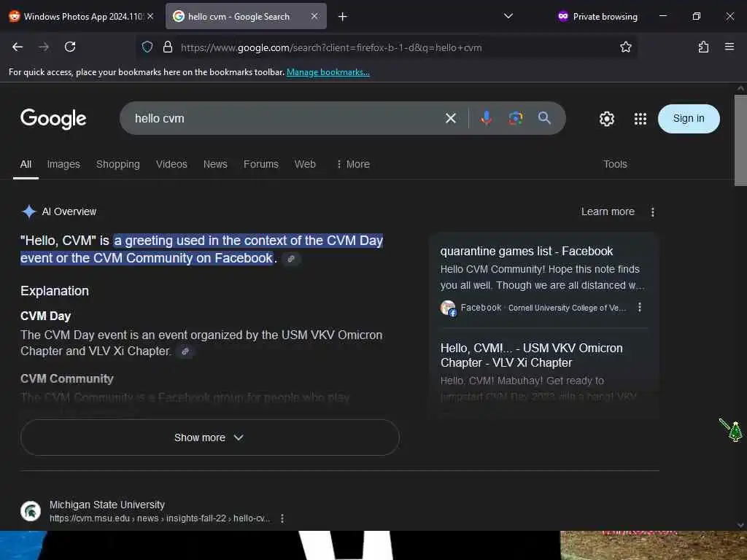The width and height of the screenshot is (747, 560).
Task: Expand AI Overview with Show more
Action: [209, 437]
